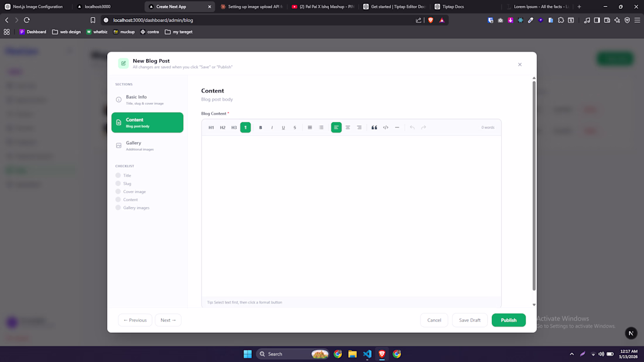
Task: Open the web design bookmarks folder
Action: tap(67, 32)
